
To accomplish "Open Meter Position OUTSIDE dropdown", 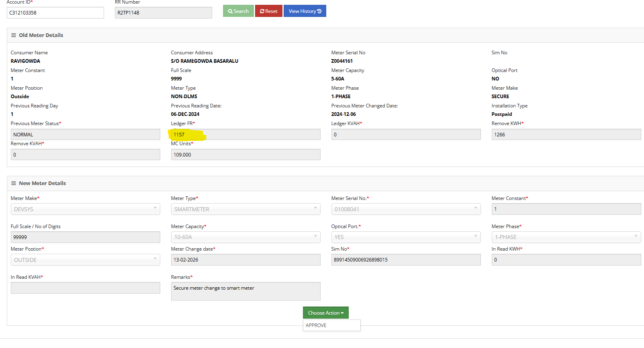I will click(85, 260).
